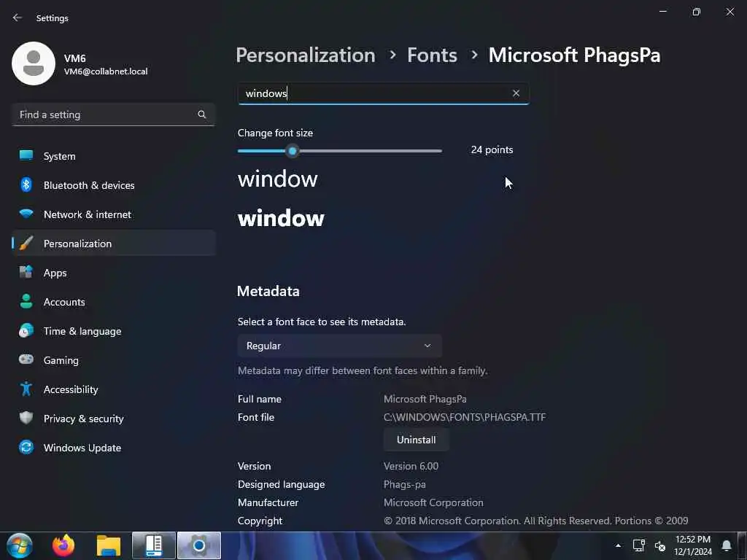Open the Start menu orb

point(20,545)
